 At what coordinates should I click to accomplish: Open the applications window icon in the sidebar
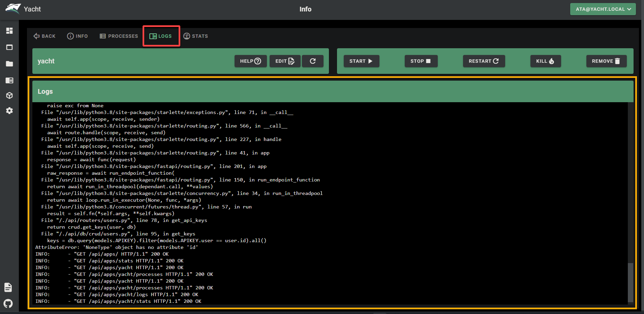(x=9, y=47)
